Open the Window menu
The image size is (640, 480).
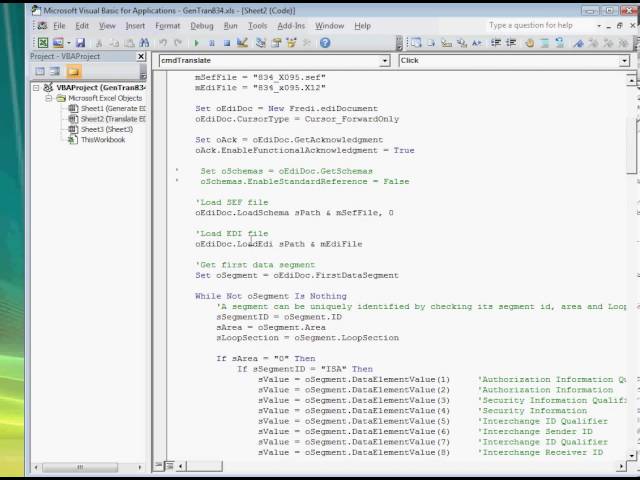pos(329,26)
